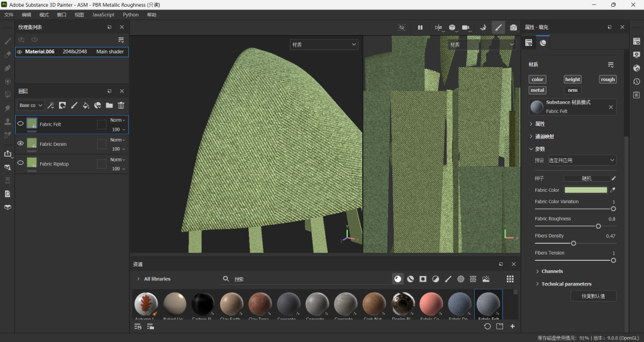Screen dimensions: 644x342
Task: Add a smart material layer icon
Action: pyautogui.click(x=97, y=106)
